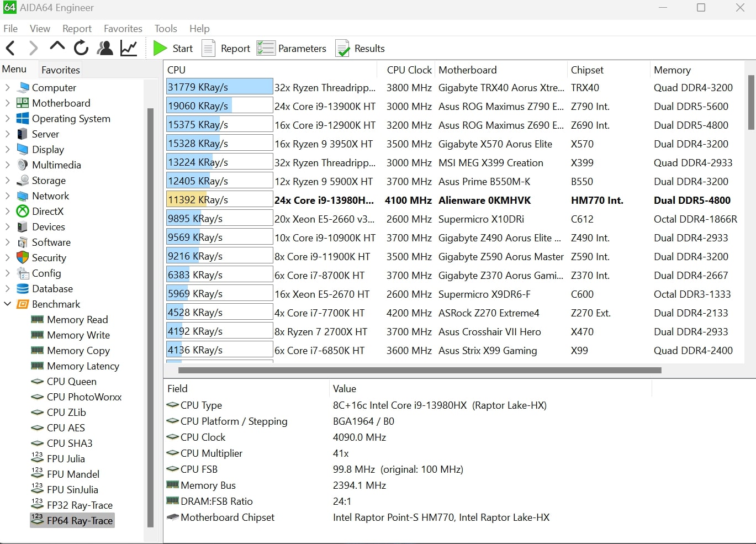Click the Network icon in tree
Screen dimensions: 756x544
click(x=23, y=196)
